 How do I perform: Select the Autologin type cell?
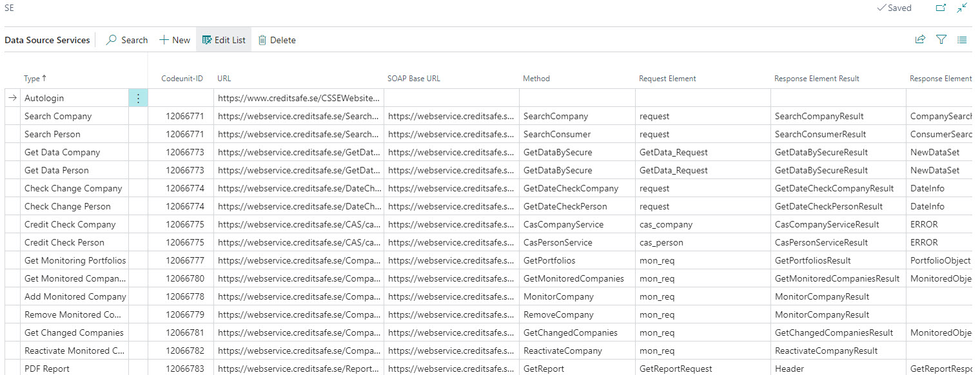point(75,99)
